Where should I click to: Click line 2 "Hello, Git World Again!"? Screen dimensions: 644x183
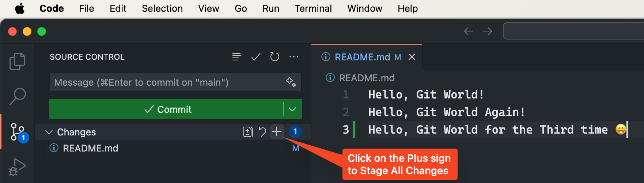(447, 112)
